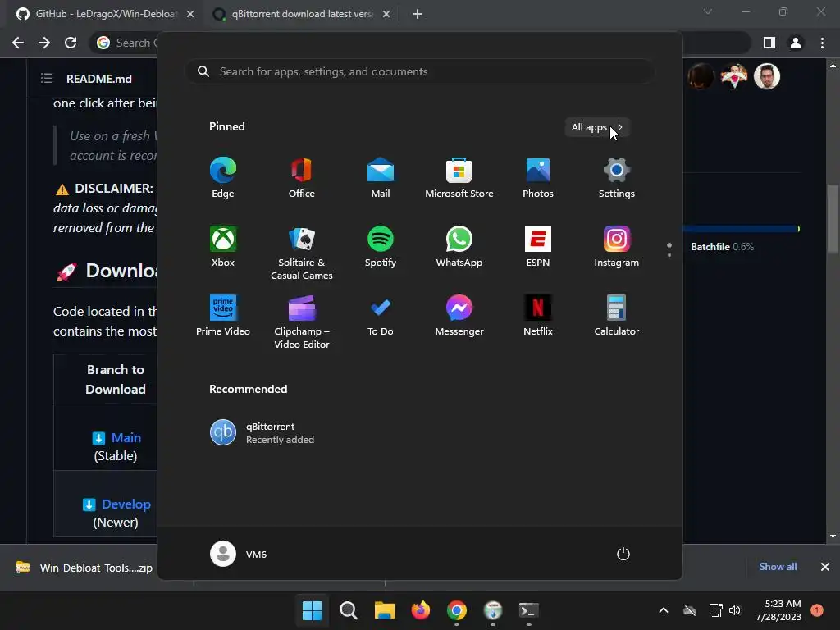Launch the Photos app
840x630 pixels.
point(538,178)
